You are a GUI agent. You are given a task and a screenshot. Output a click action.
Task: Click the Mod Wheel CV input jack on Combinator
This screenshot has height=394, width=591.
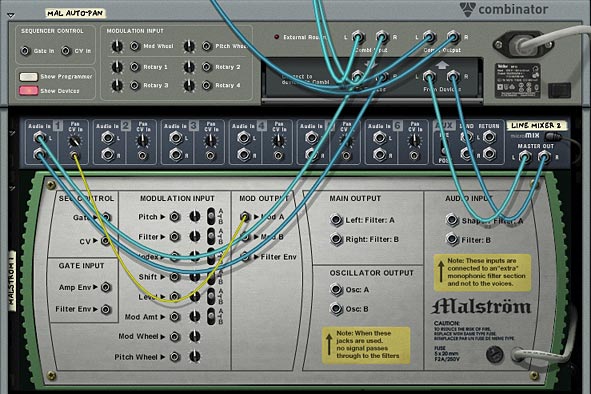tap(135, 46)
